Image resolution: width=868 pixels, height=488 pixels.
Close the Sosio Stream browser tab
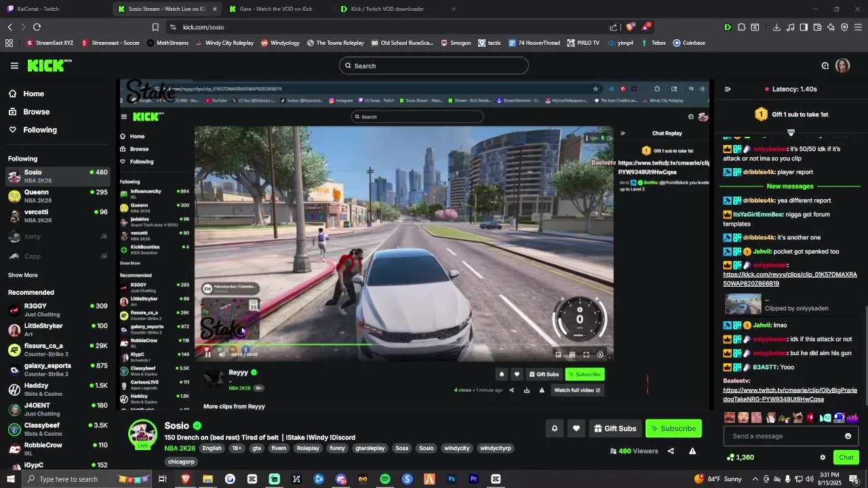[214, 9]
